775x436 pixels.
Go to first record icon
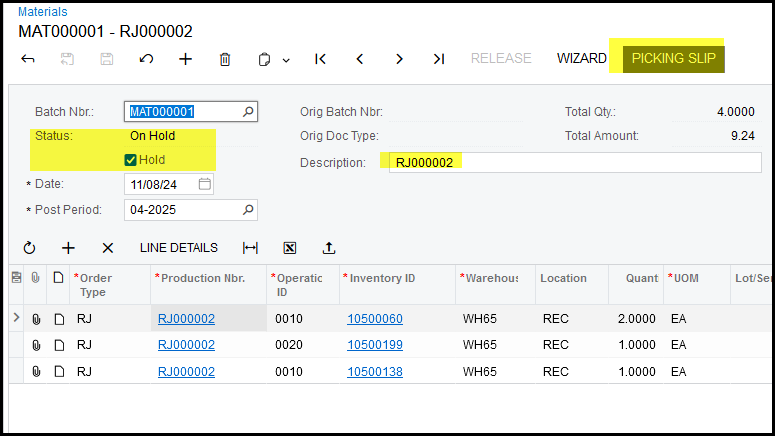pyautogui.click(x=320, y=59)
